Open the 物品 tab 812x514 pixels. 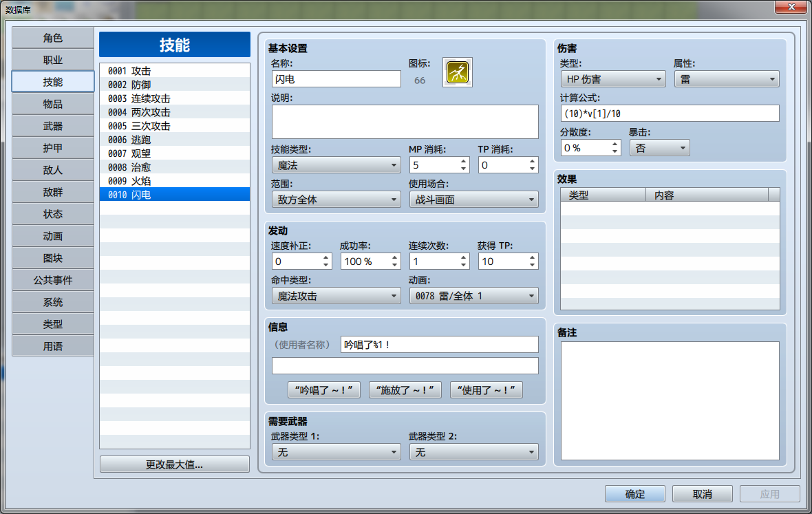pos(53,104)
